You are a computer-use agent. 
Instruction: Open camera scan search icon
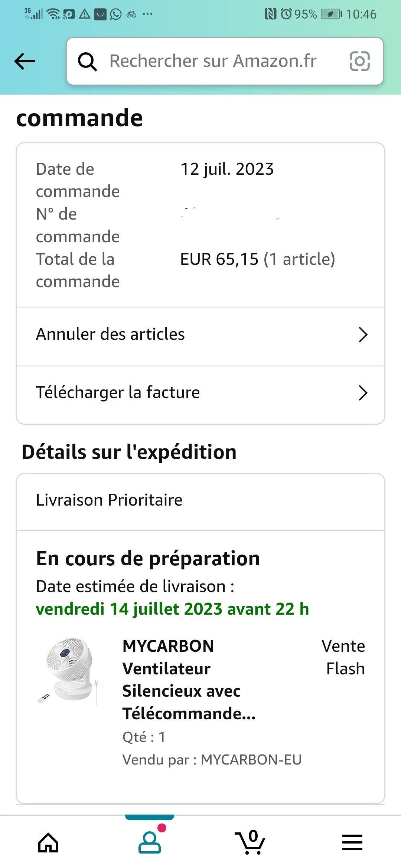coord(359,61)
